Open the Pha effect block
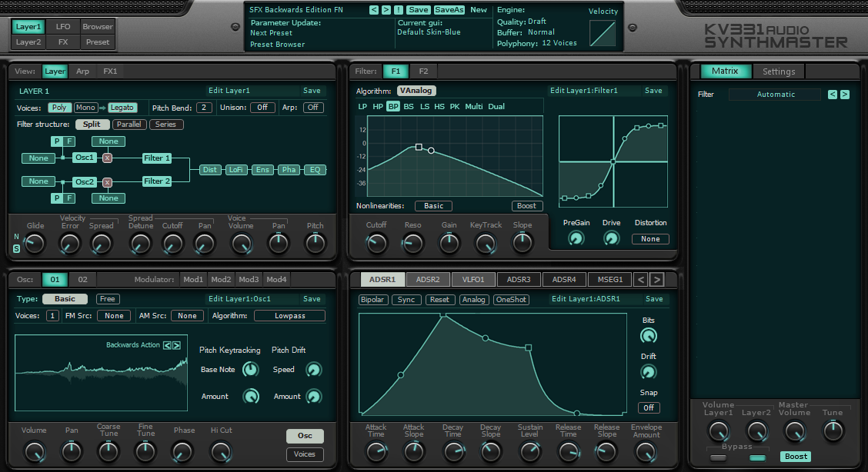Viewport: 868px width, 472px height. coord(289,170)
